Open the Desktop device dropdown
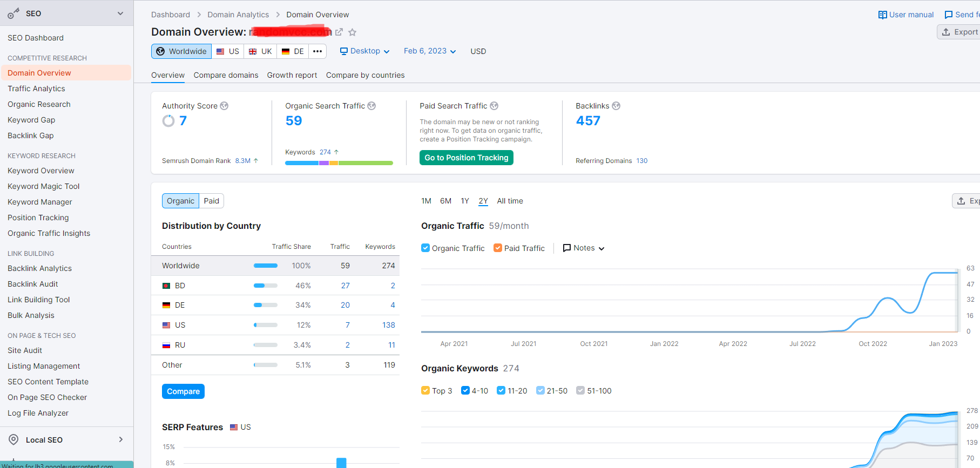 tap(364, 51)
